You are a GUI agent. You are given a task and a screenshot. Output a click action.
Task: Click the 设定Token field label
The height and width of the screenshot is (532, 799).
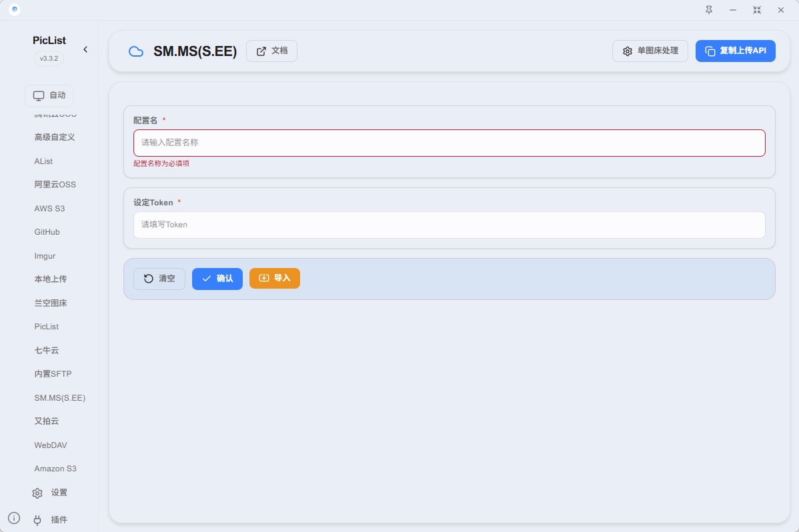pyautogui.click(x=153, y=202)
